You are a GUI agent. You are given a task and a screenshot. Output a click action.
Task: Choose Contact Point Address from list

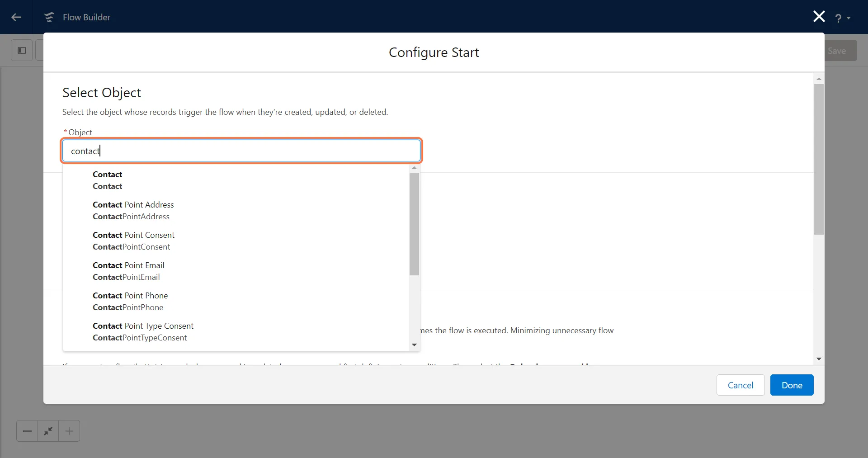tap(133, 210)
